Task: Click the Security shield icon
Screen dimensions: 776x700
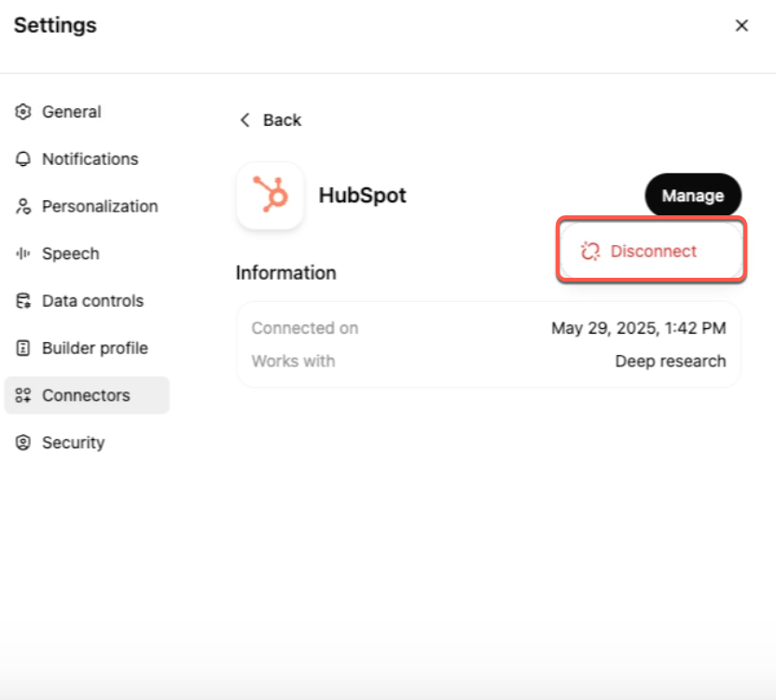Action: coord(22,442)
